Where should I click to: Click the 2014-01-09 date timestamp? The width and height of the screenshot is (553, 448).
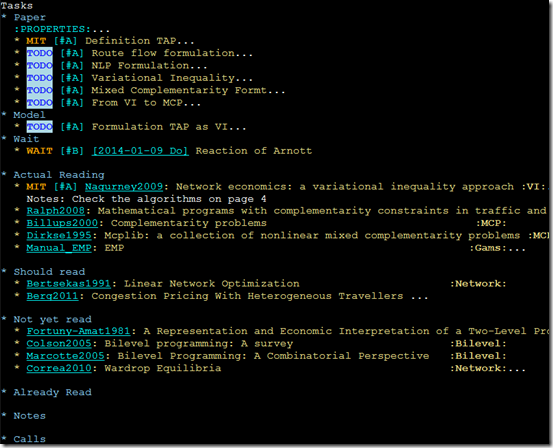[140, 151]
